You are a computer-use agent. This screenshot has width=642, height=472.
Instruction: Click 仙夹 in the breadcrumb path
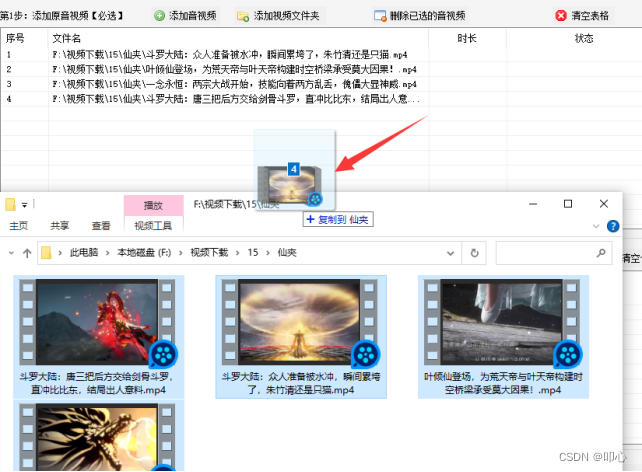[x=287, y=253]
